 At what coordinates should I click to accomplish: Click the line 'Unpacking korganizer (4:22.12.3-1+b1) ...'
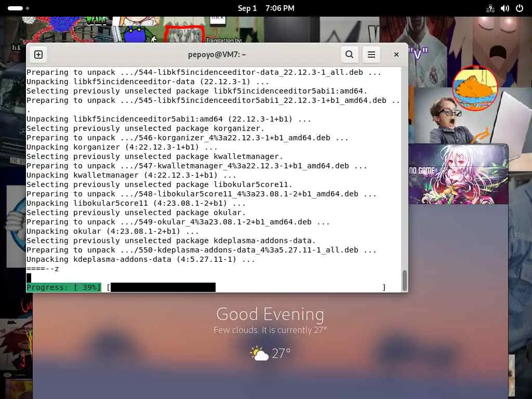pos(122,147)
